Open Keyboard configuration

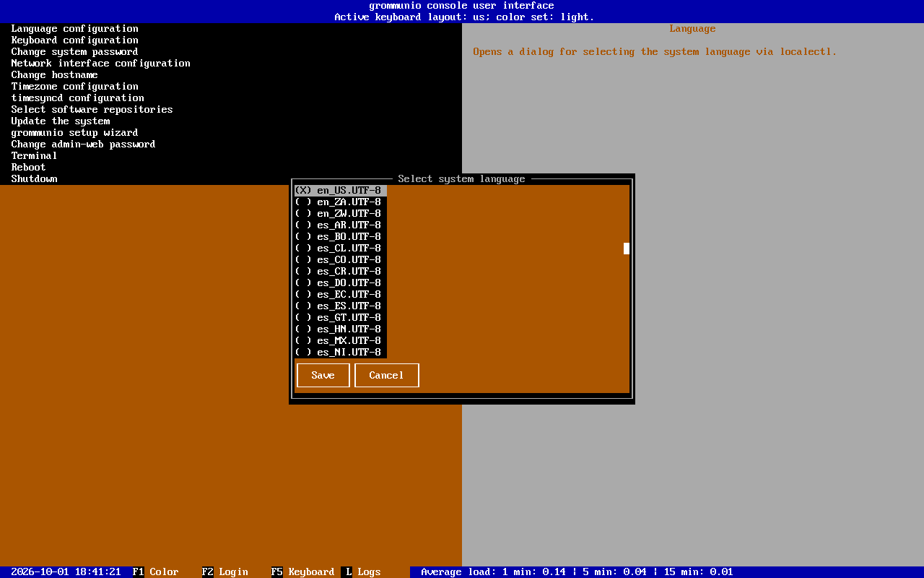[75, 40]
